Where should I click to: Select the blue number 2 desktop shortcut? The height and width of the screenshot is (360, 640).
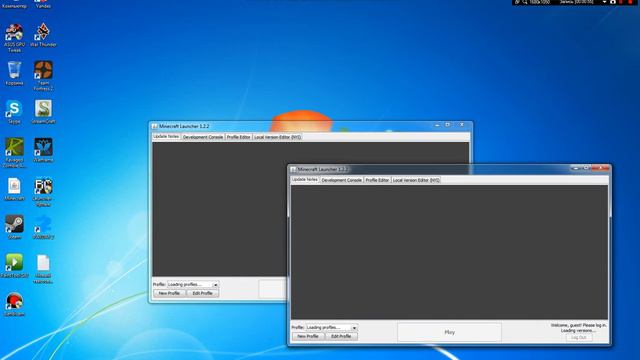(x=43, y=227)
